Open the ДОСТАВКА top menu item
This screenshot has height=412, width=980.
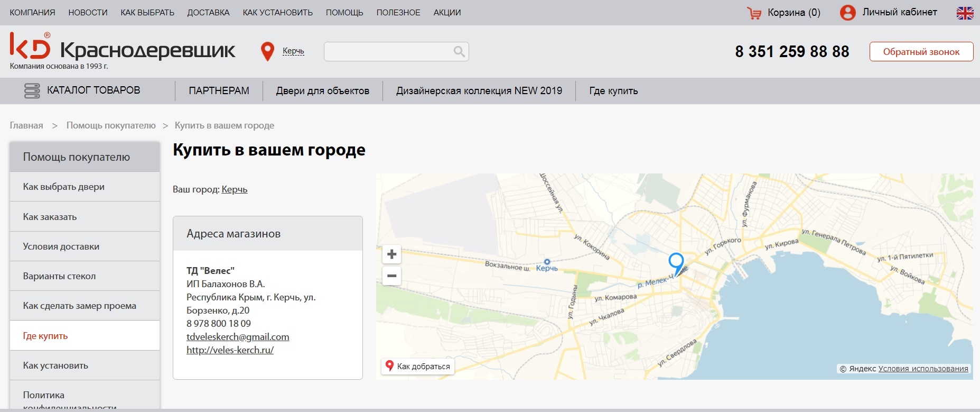pos(208,13)
